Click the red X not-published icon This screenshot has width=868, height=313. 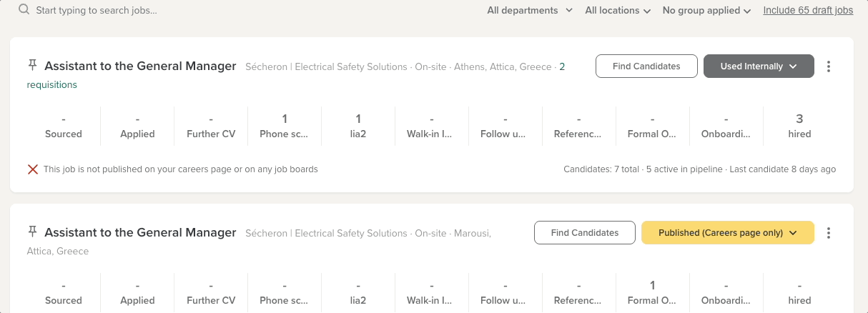[x=33, y=169]
